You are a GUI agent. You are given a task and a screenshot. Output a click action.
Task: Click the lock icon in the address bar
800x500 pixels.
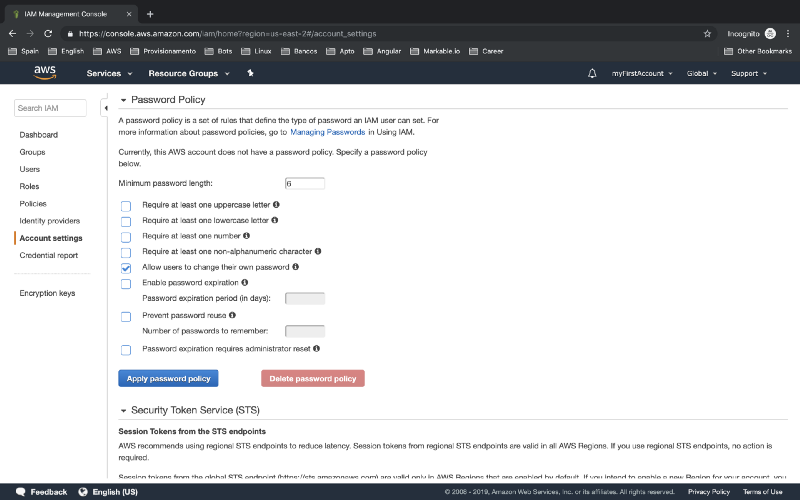70,34
